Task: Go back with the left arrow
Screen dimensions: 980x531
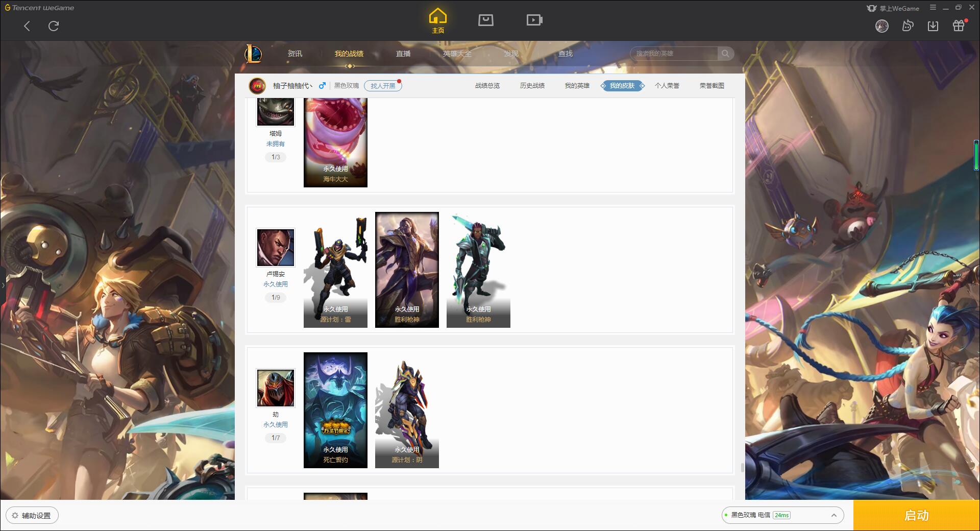Action: click(x=27, y=26)
